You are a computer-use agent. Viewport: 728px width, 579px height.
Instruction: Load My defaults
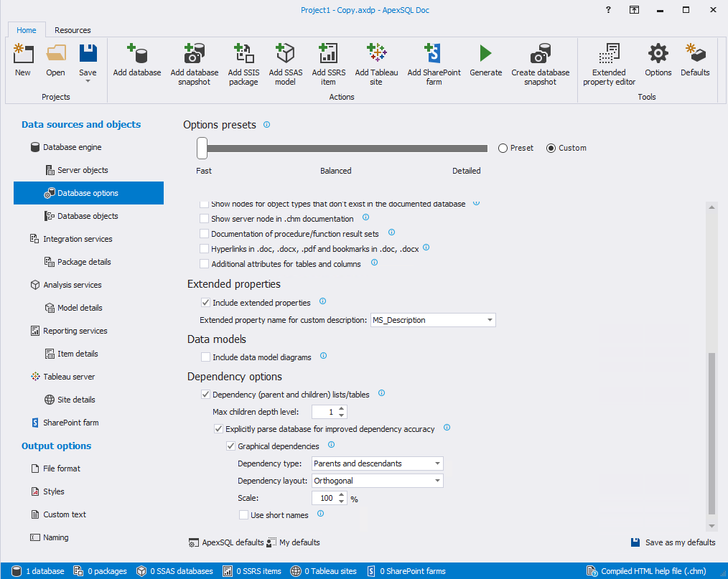[x=293, y=542]
